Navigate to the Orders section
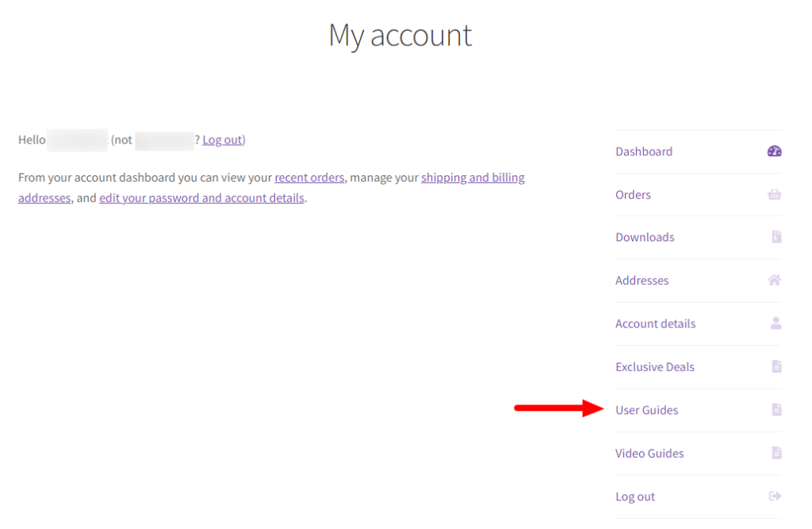This screenshot has height=529, width=812. click(633, 194)
